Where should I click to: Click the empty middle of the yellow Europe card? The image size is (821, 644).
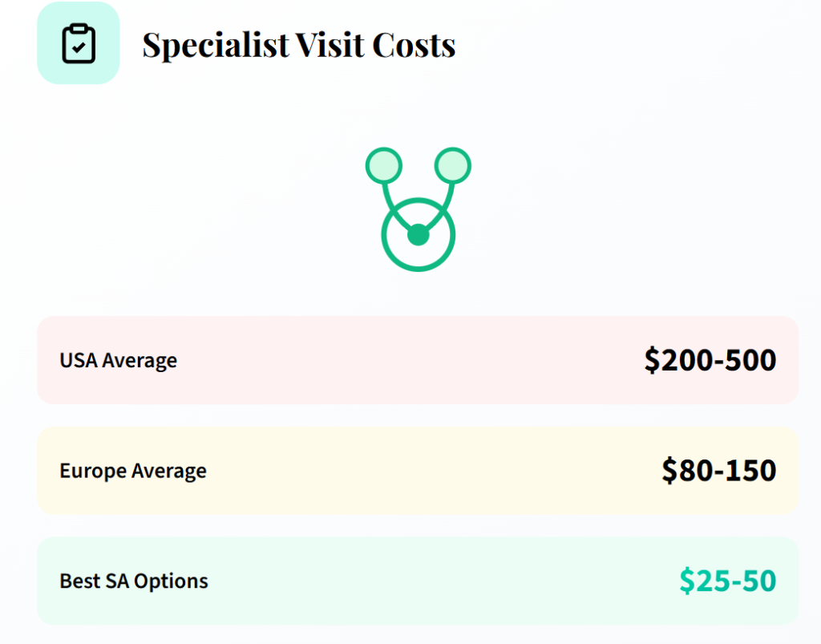pyautogui.click(x=433, y=471)
